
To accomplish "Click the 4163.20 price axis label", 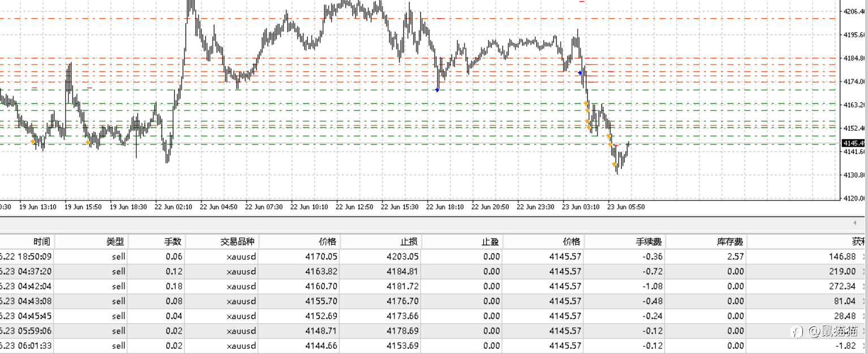I will point(854,105).
